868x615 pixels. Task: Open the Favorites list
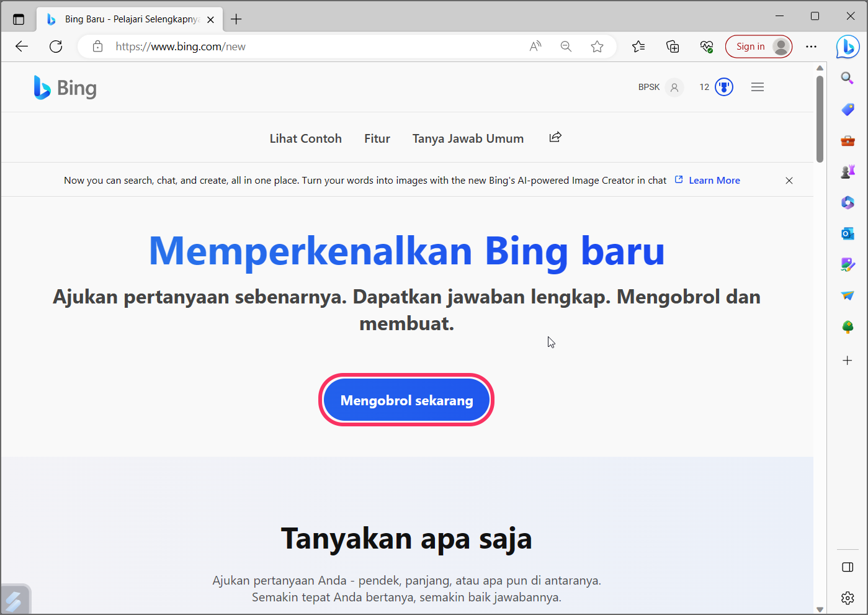(638, 47)
